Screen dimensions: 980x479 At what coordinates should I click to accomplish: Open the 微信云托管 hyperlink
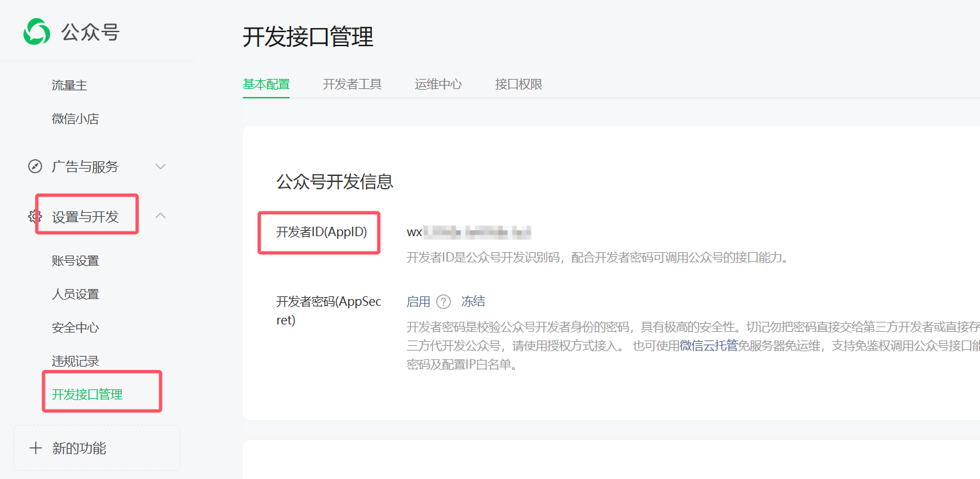pos(709,346)
